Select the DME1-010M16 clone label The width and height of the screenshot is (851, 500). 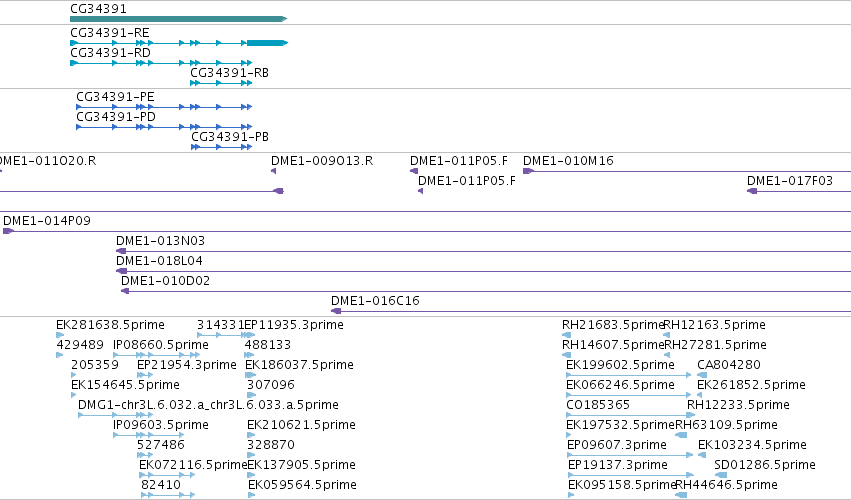click(x=568, y=161)
